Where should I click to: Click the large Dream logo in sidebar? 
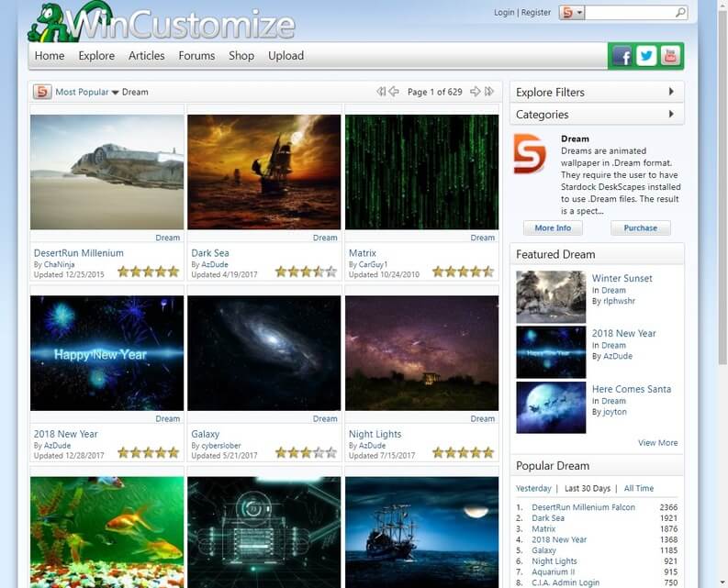[x=530, y=153]
